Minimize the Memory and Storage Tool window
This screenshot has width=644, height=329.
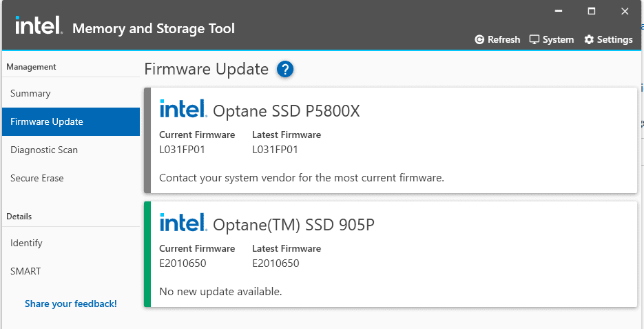[x=557, y=11]
